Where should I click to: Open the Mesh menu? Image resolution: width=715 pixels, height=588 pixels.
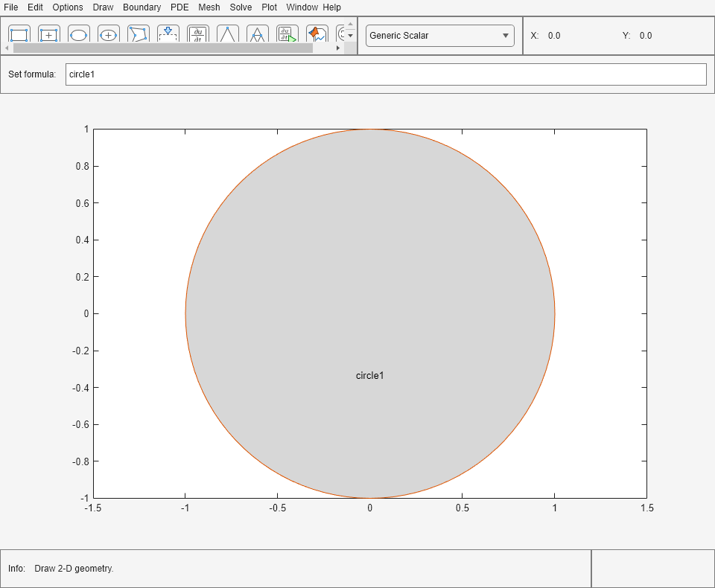point(209,7)
